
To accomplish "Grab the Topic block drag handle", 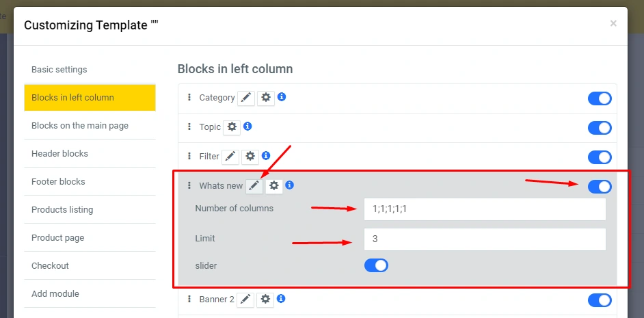I will (x=189, y=127).
